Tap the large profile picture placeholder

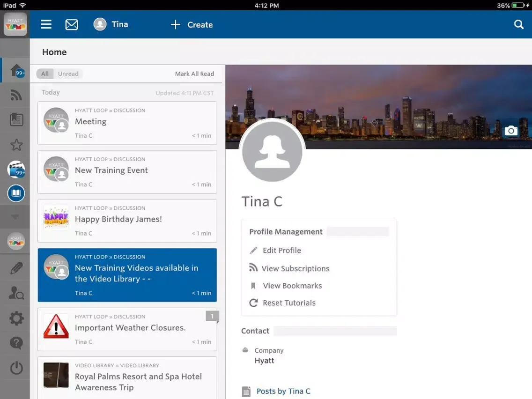click(x=272, y=151)
